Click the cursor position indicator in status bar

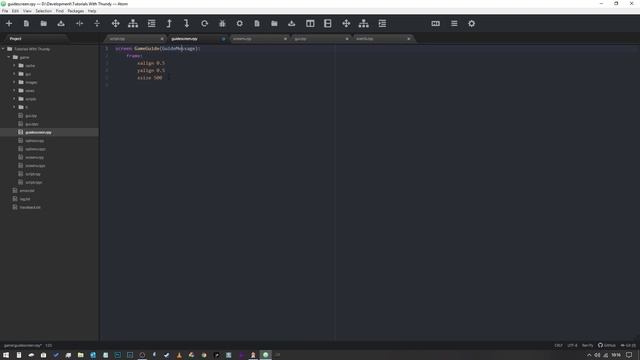tap(49, 345)
